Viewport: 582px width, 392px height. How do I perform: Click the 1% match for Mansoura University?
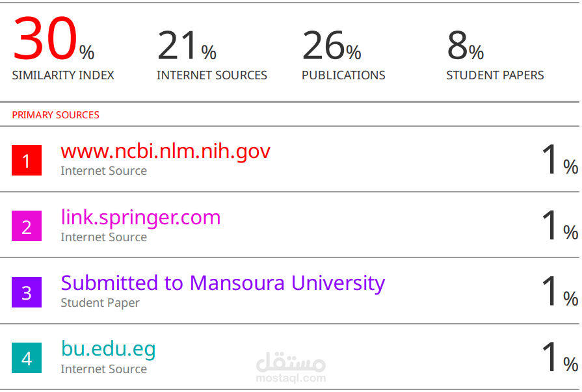[x=559, y=292]
